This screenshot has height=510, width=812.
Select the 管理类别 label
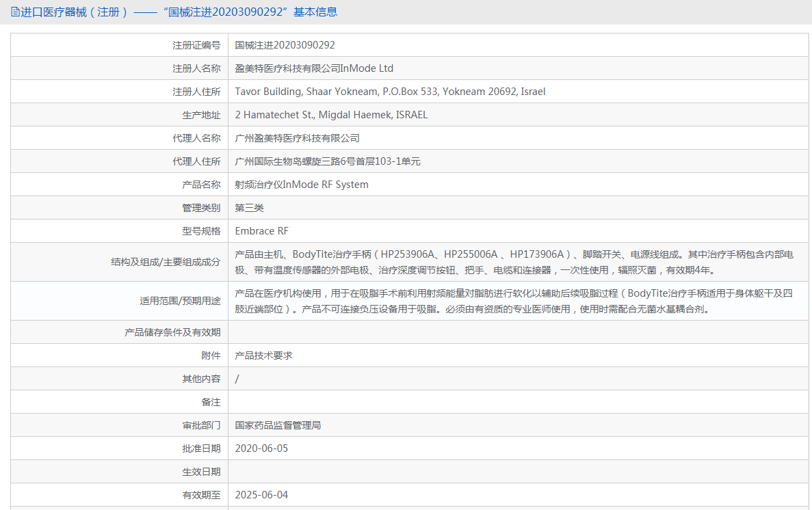[x=201, y=208]
